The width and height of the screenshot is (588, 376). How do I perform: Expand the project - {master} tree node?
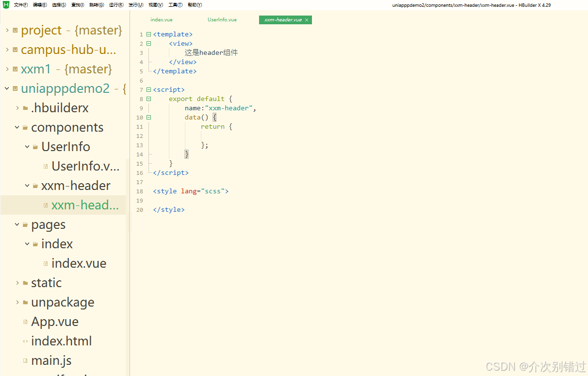click(x=7, y=30)
